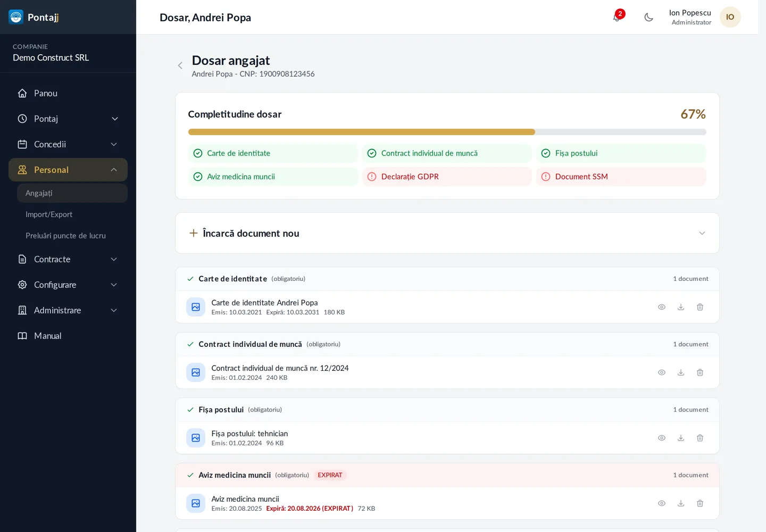Download the Aviz medicina muncii file

point(681,503)
